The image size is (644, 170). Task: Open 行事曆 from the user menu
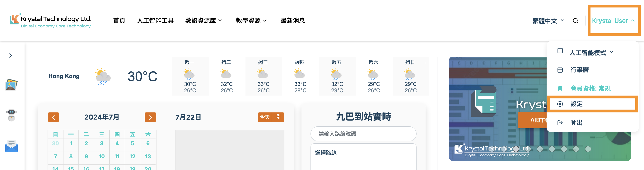point(579,70)
